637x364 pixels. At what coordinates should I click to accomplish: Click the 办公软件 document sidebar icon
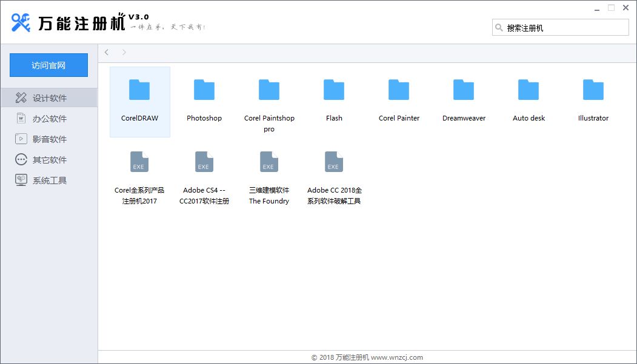pos(21,118)
